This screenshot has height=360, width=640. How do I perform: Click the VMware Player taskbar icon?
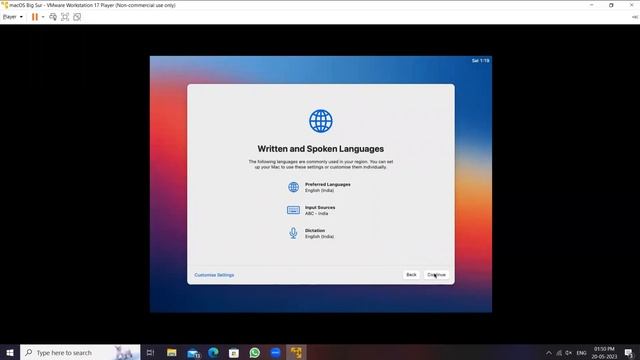tap(296, 352)
